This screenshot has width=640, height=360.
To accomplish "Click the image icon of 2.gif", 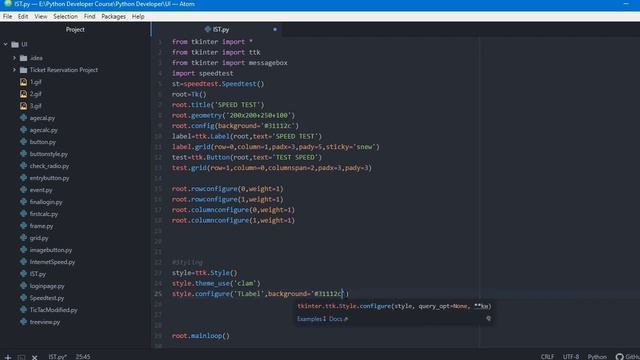I will click(x=23, y=94).
